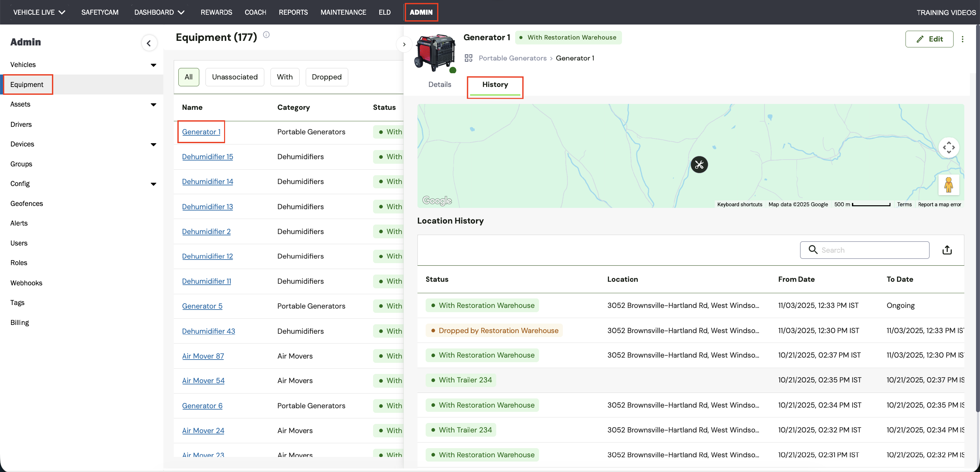Select the Unassociated filter chip
This screenshot has width=980, height=472.
(x=234, y=77)
